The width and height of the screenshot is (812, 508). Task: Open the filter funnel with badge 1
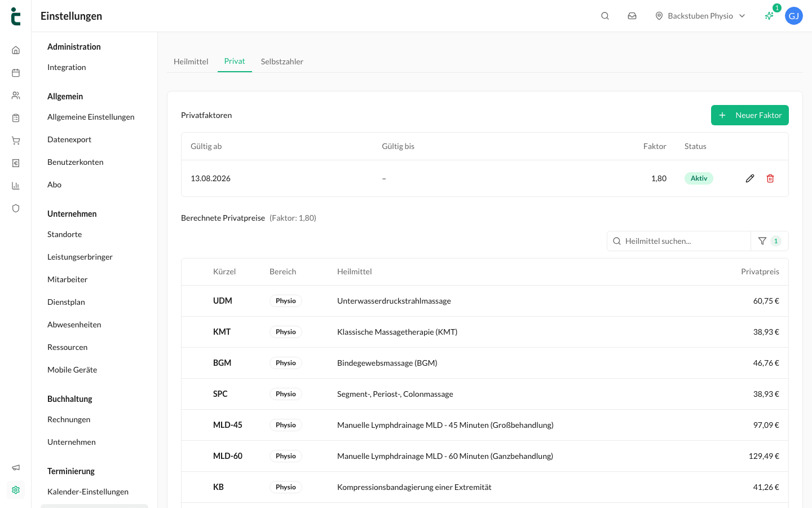point(770,241)
